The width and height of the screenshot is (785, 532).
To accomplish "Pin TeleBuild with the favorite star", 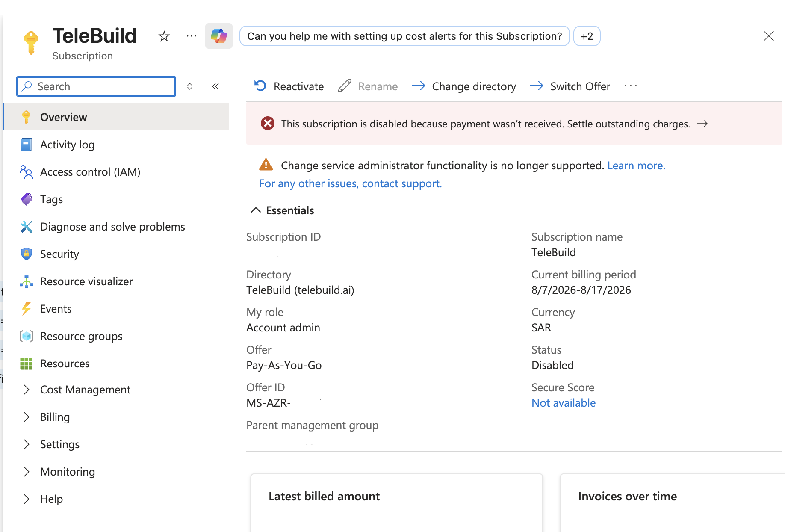I will coord(164,36).
